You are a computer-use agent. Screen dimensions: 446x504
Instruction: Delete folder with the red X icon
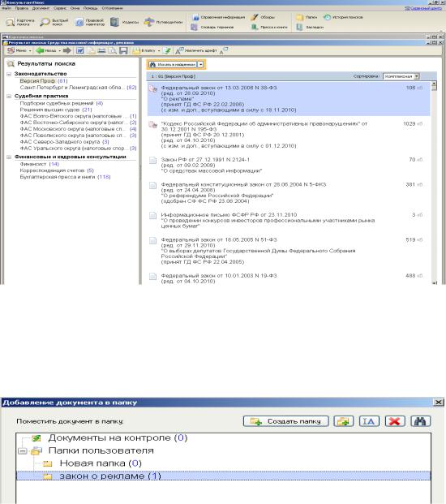click(395, 421)
